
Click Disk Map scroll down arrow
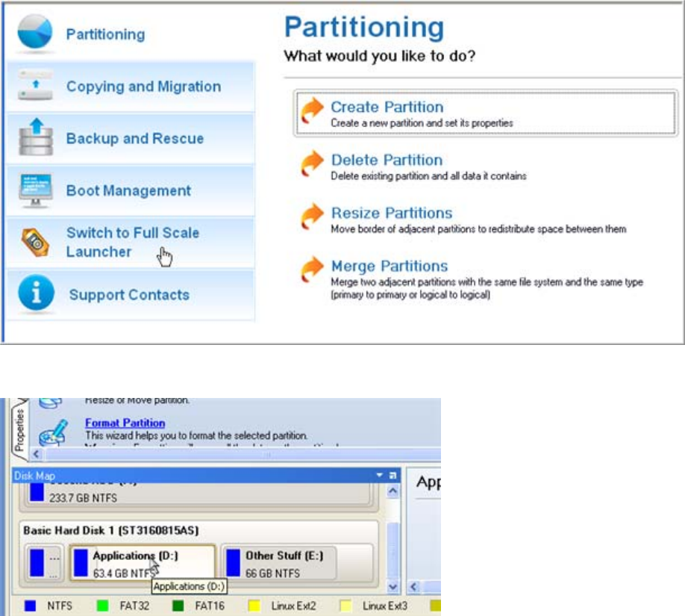pos(392,587)
